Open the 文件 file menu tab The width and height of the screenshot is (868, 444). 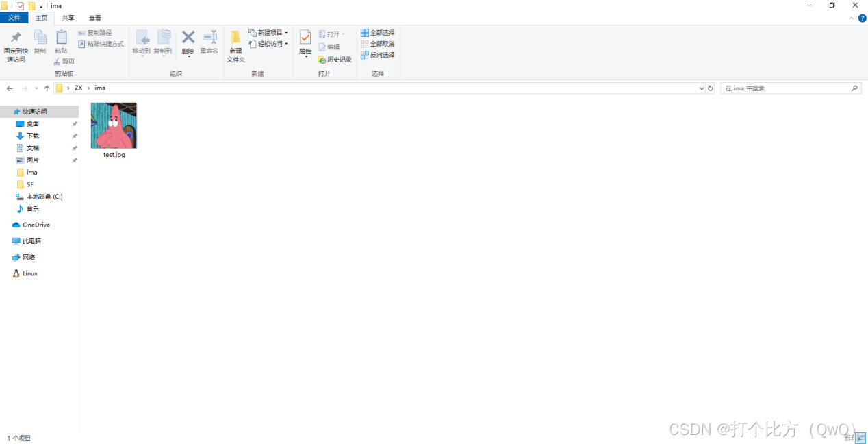point(14,18)
